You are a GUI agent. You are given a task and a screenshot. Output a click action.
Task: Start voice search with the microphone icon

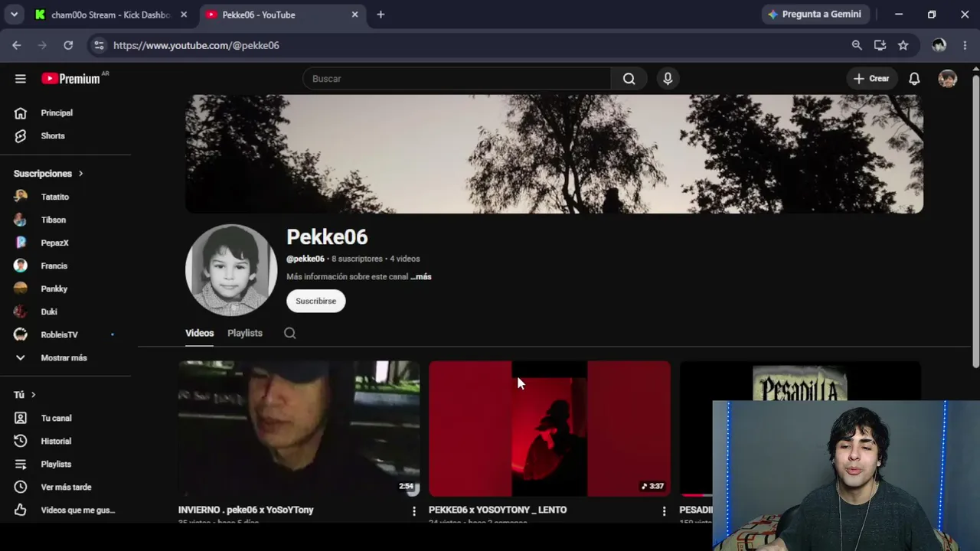[668, 79]
